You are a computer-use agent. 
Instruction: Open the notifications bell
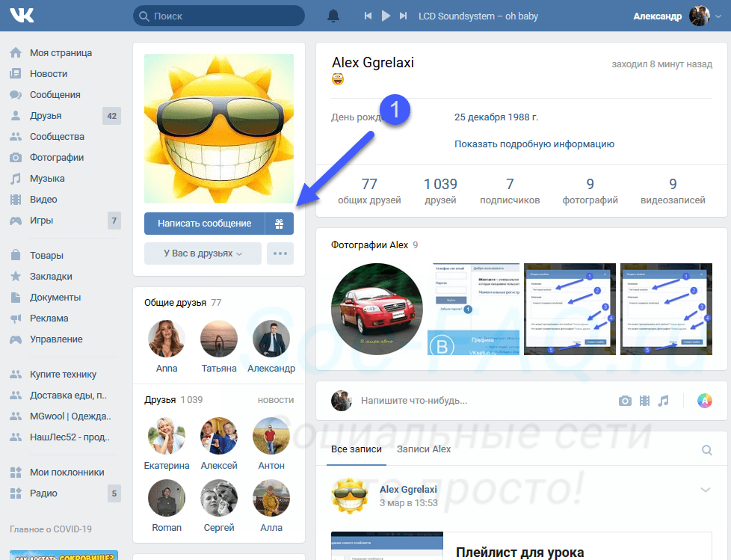(333, 16)
